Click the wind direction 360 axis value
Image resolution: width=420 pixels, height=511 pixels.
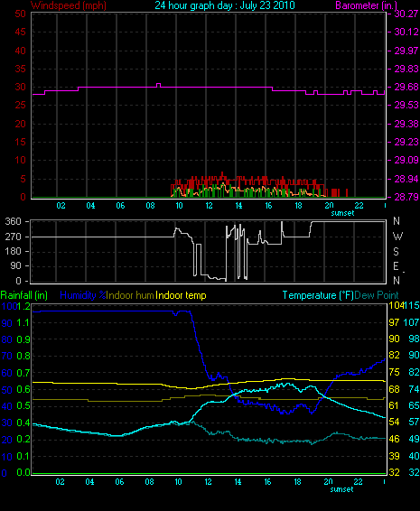pos(13,221)
